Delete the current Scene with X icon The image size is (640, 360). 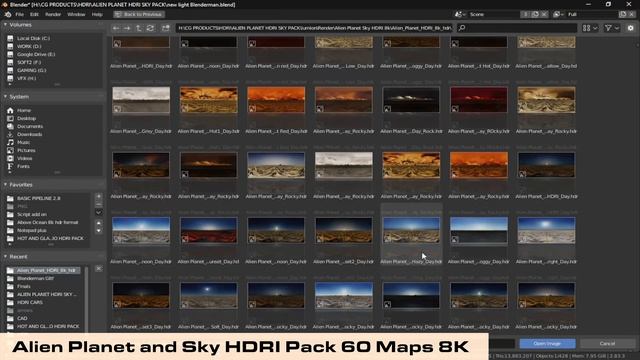point(544,14)
